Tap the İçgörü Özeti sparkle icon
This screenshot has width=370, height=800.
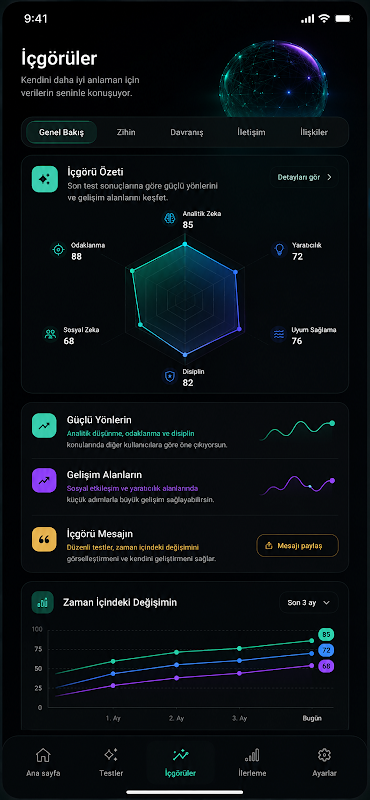pyautogui.click(x=44, y=179)
